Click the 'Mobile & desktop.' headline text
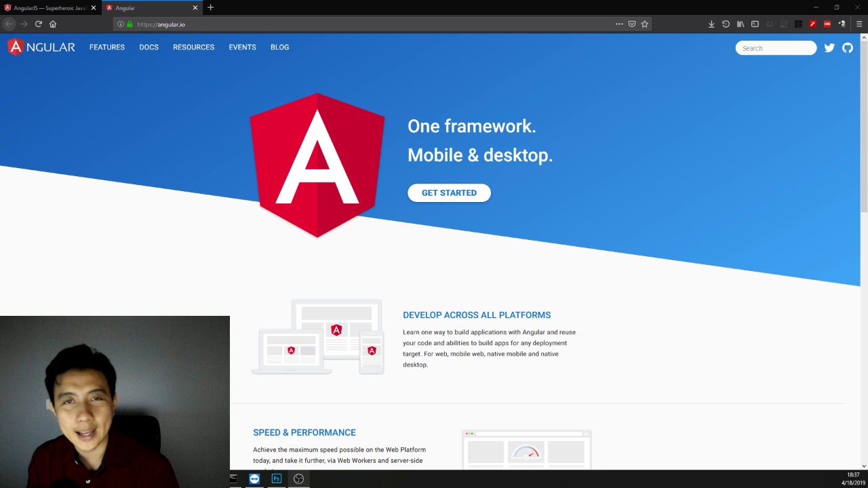Image resolution: width=868 pixels, height=488 pixels. [x=480, y=155]
